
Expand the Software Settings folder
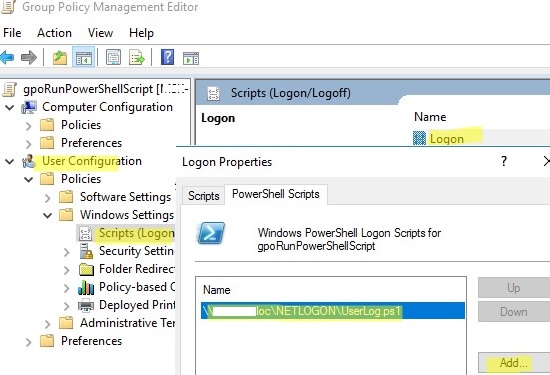(x=48, y=197)
